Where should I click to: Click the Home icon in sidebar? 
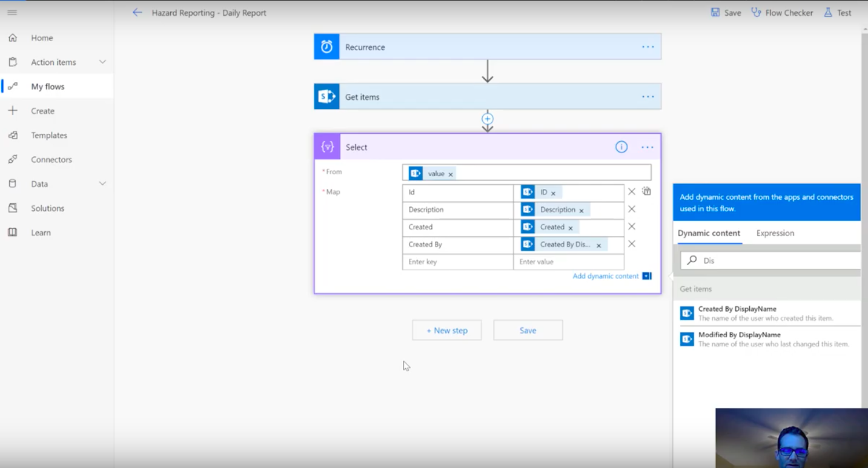coord(13,38)
